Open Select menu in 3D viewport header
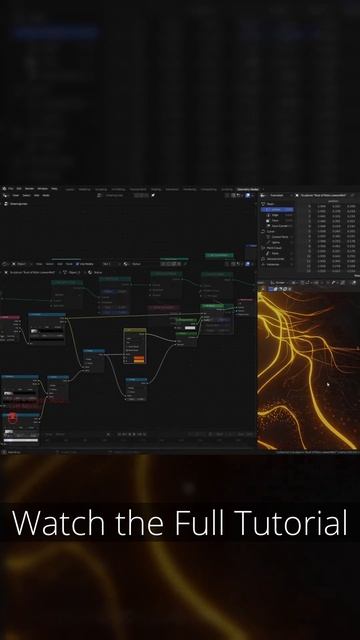Image resolution: width=360 pixels, height=640 pixels. click(x=26, y=196)
